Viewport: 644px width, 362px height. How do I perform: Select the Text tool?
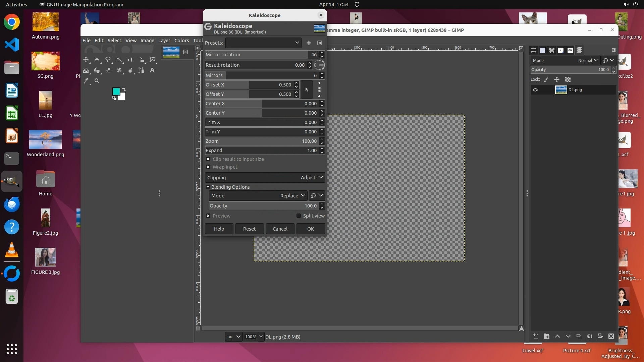(x=152, y=70)
